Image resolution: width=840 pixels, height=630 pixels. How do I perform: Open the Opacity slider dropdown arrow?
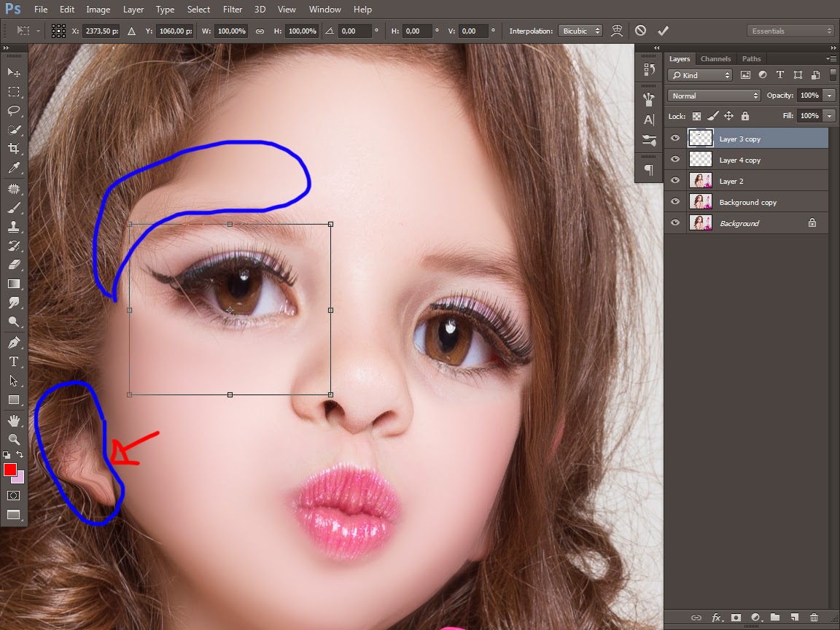pos(829,96)
